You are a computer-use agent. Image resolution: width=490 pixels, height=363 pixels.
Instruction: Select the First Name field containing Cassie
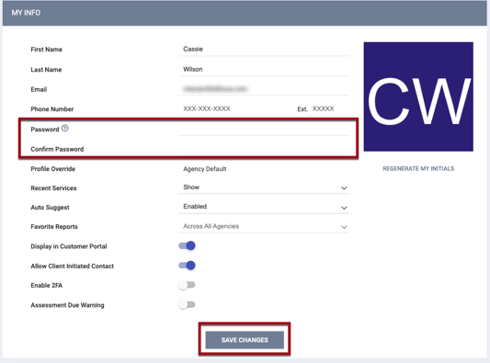click(264, 49)
